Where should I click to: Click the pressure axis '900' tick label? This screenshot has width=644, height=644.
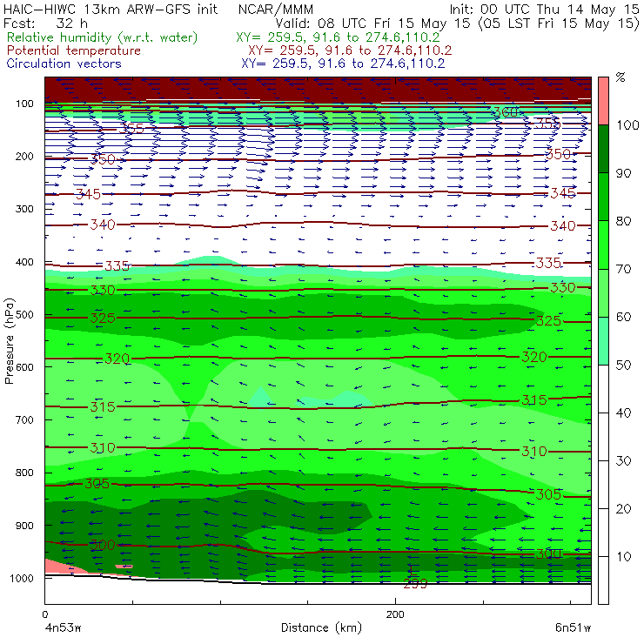click(x=24, y=526)
